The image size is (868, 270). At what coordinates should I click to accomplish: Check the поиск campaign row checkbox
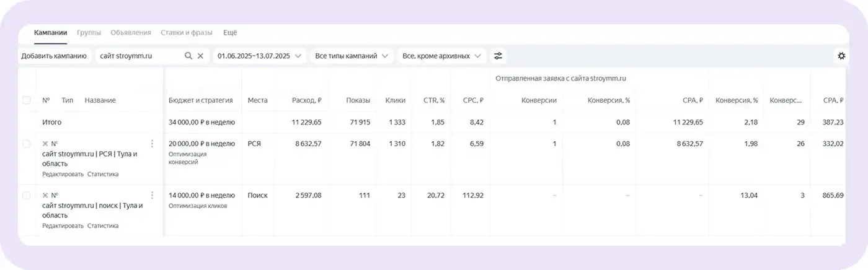point(26,195)
